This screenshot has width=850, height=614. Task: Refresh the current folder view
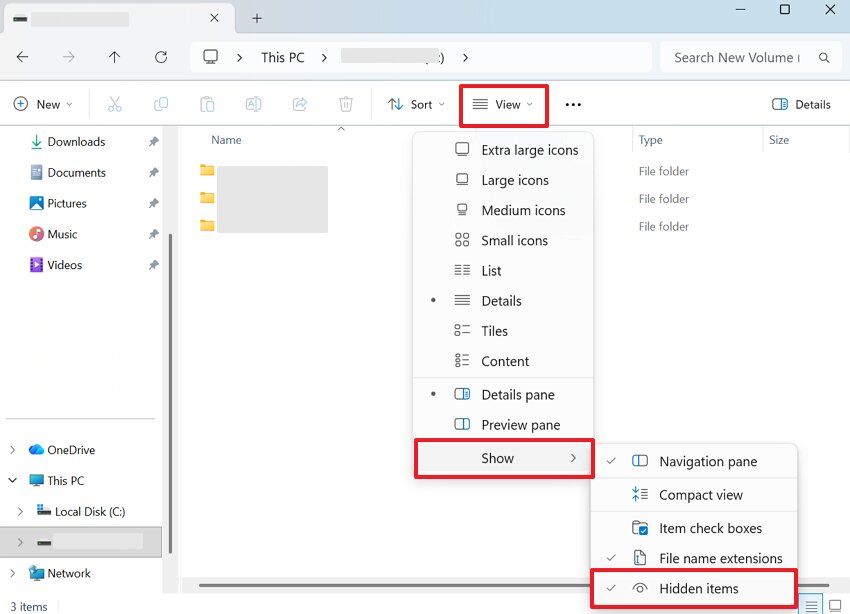pyautogui.click(x=161, y=57)
